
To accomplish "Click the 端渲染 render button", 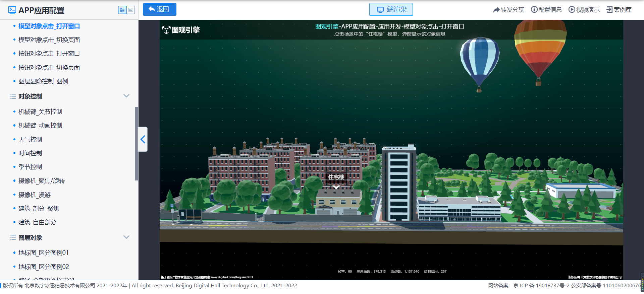I will 391,9.
